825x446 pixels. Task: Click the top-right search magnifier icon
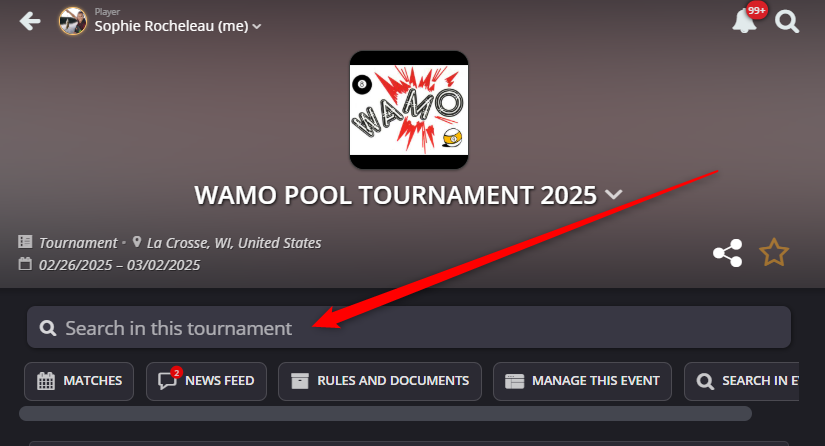pos(787,22)
